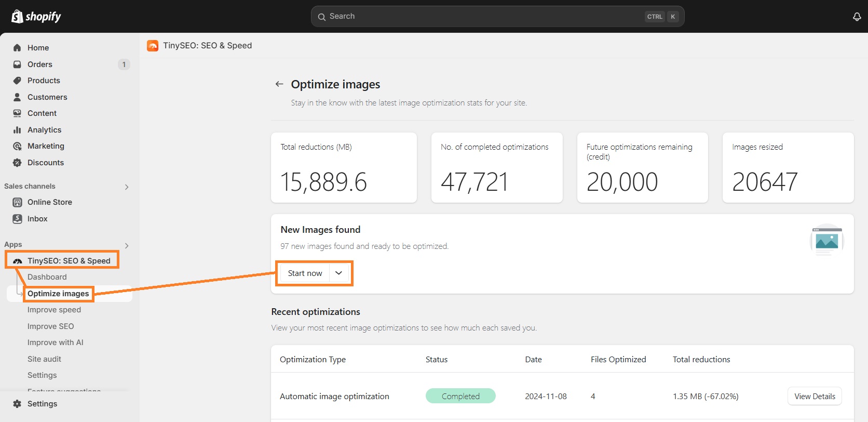Open Home in the sidebar
Image resolution: width=868 pixels, height=422 pixels.
tap(38, 48)
